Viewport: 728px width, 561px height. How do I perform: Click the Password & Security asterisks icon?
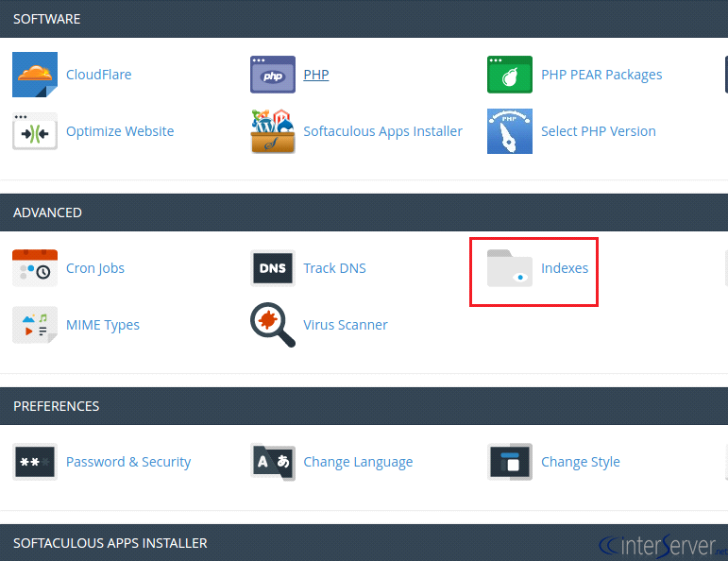click(35, 462)
